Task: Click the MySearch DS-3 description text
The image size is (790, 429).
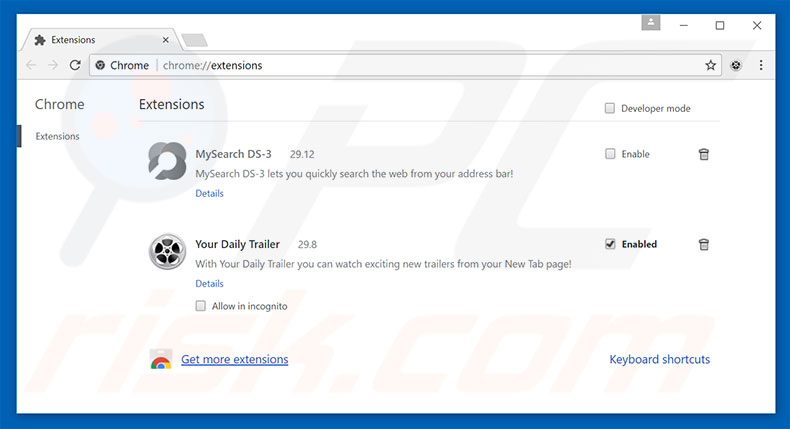Action: tap(354, 174)
